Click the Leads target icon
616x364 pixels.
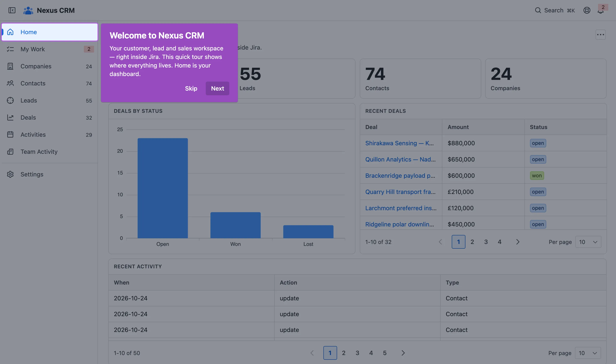click(x=10, y=100)
